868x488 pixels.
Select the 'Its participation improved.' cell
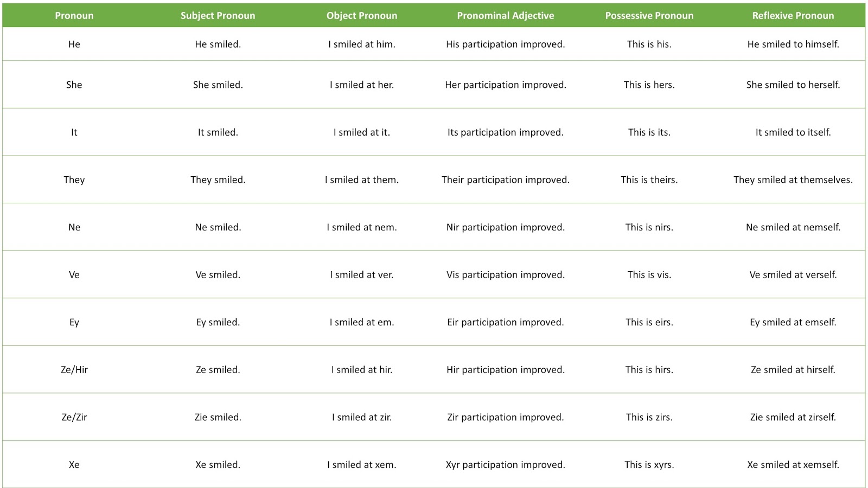click(506, 132)
